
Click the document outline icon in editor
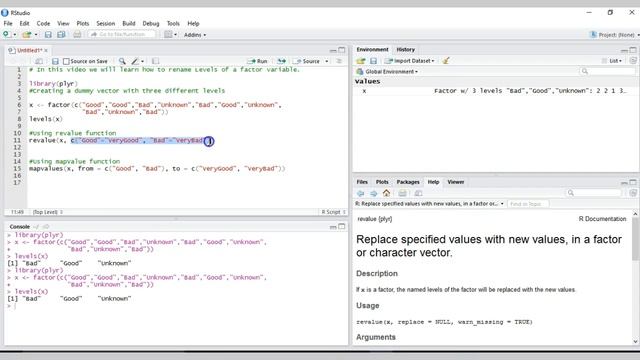339,61
